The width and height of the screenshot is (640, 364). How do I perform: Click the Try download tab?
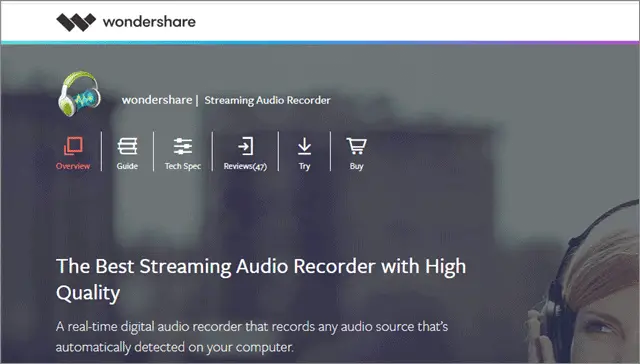(x=304, y=153)
